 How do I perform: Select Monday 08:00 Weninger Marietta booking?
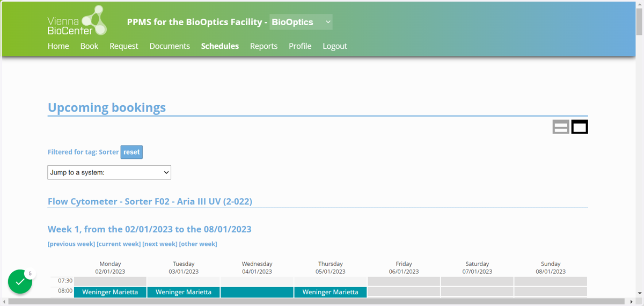(110, 292)
